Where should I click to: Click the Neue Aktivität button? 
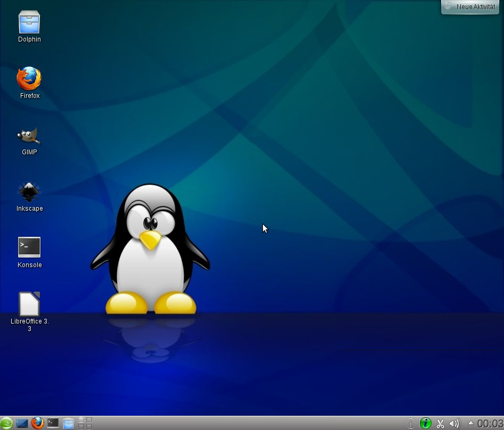tap(470, 6)
